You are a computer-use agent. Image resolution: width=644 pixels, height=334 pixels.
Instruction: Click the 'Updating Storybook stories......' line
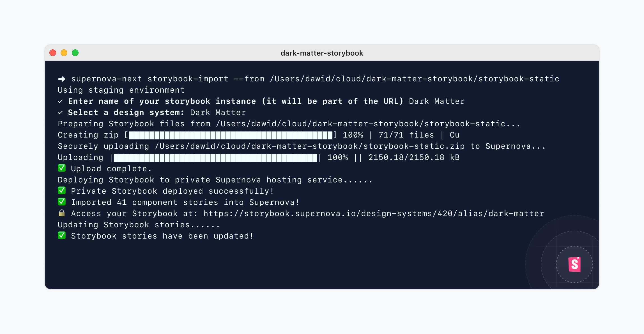click(x=139, y=225)
